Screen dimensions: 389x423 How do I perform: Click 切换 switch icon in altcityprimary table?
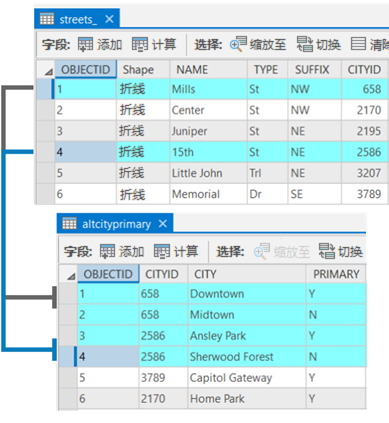(x=327, y=251)
